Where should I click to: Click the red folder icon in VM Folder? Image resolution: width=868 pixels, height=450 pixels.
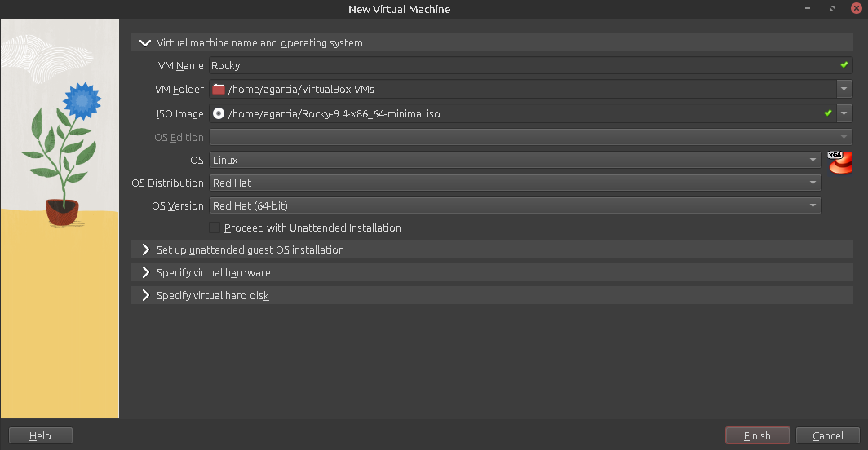tap(218, 89)
